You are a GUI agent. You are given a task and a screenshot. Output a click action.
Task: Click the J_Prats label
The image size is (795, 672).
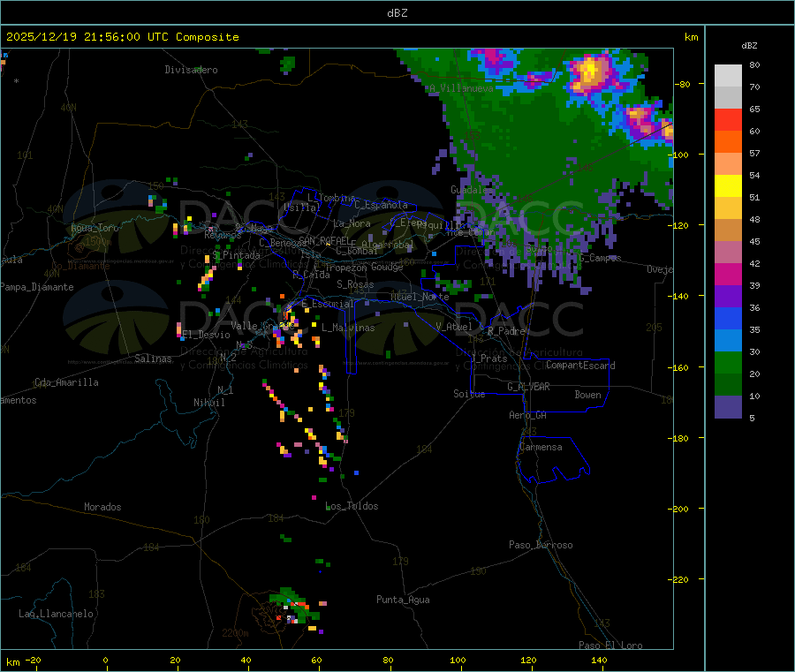click(488, 359)
